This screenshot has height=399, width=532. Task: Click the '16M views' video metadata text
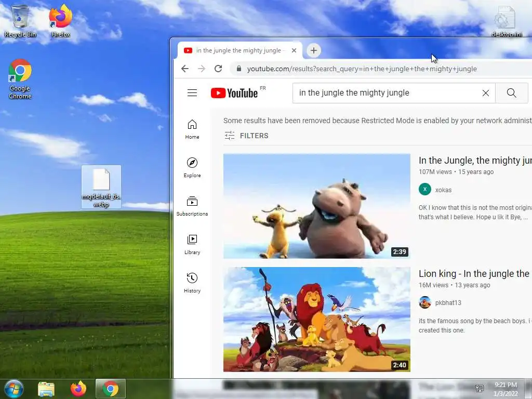[434, 285]
